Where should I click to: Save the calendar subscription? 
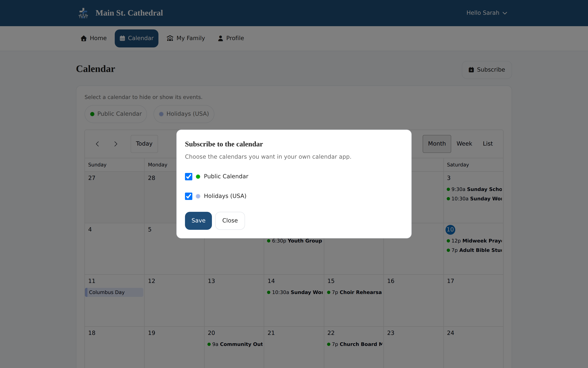click(198, 221)
